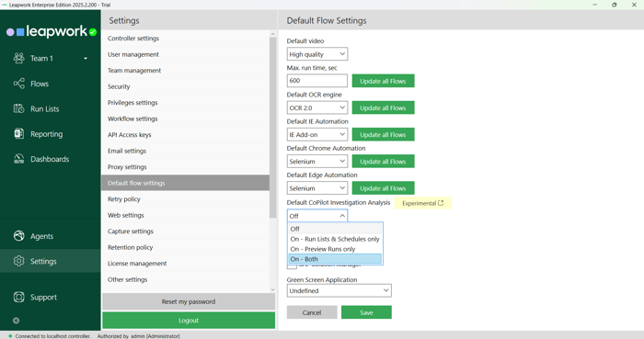Viewport: 644px width, 339px height.
Task: Click the settings list scroll up arrow
Action: [x=273, y=34]
